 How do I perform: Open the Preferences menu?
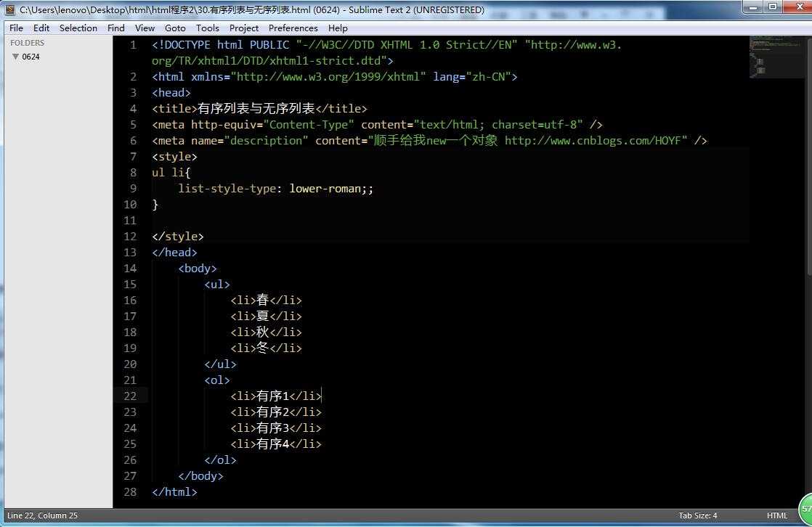pos(293,28)
